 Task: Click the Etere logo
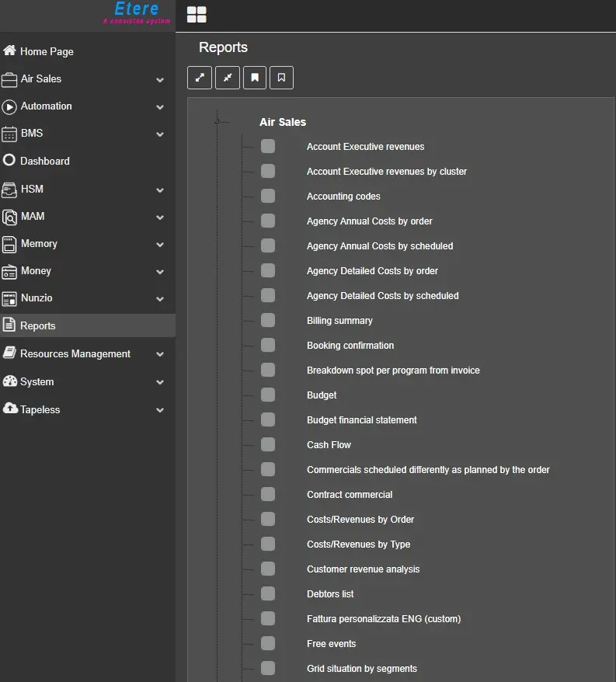(x=136, y=13)
